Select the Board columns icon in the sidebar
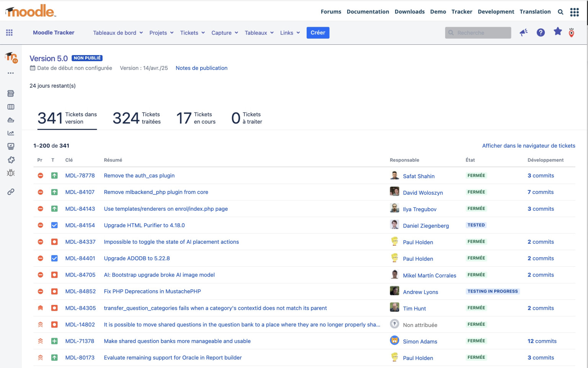Image resolution: width=588 pixels, height=368 pixels. coord(11,107)
